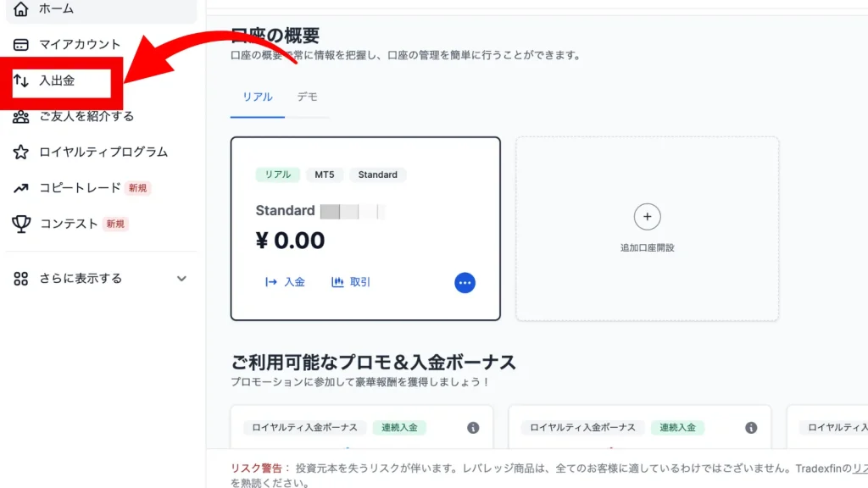Viewport: 868px width, 488px height.
Task: Click the plus circle for 追加口座開設
Action: click(x=648, y=216)
